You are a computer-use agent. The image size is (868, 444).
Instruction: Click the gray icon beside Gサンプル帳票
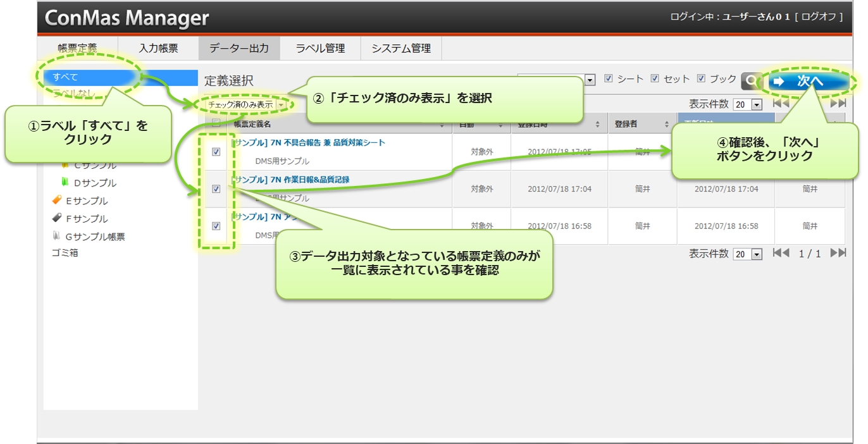tap(56, 237)
